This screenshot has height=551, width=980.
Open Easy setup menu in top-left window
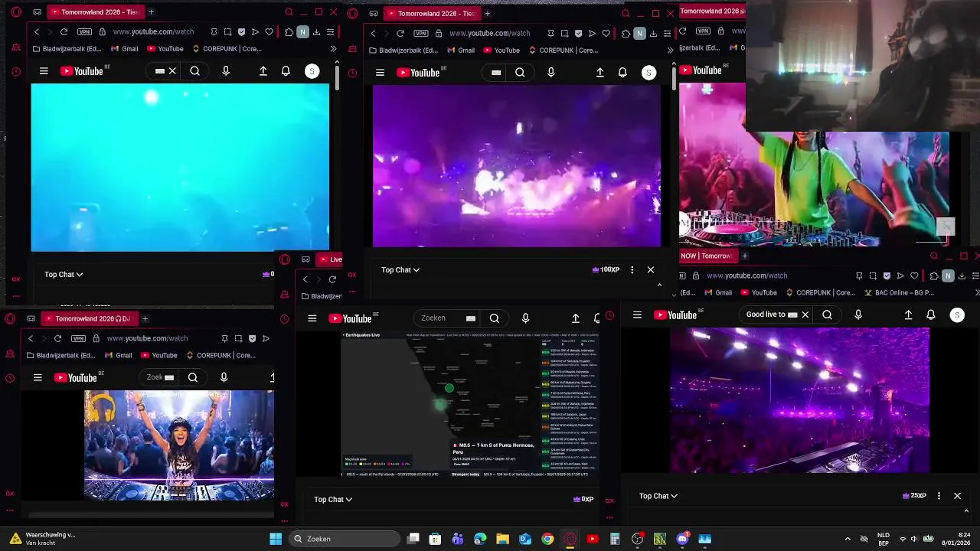pos(330,32)
